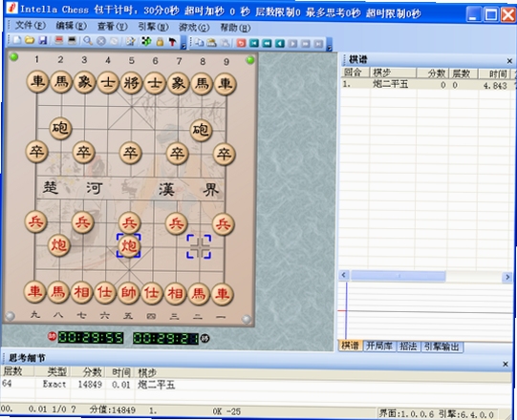Click the grey stop circle icon
The width and height of the screenshot is (517, 420).
(x=101, y=41)
